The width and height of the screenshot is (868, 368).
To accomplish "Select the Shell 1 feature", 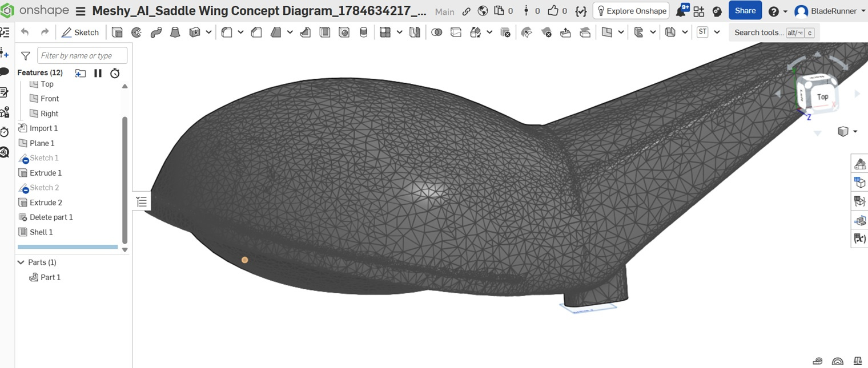I will 41,232.
